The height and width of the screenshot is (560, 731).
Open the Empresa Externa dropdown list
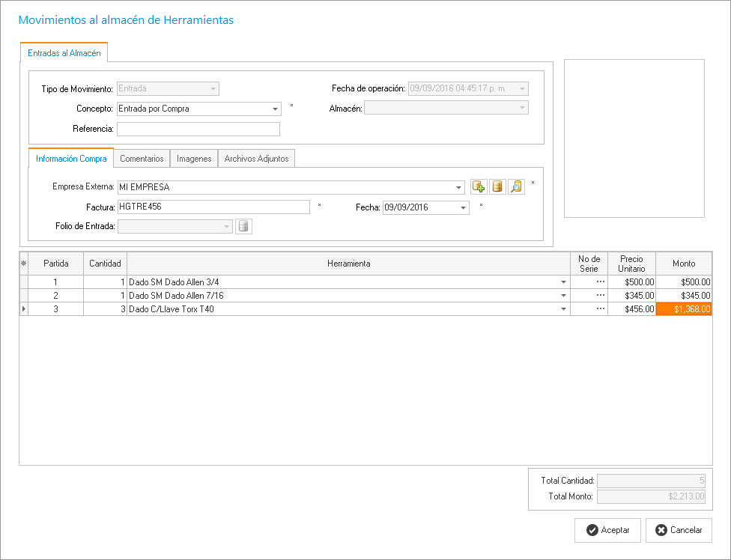pyautogui.click(x=458, y=187)
